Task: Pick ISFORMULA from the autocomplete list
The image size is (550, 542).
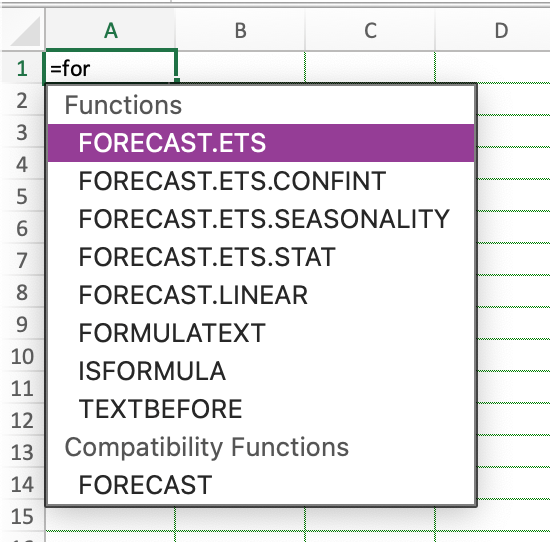Action: [x=261, y=371]
